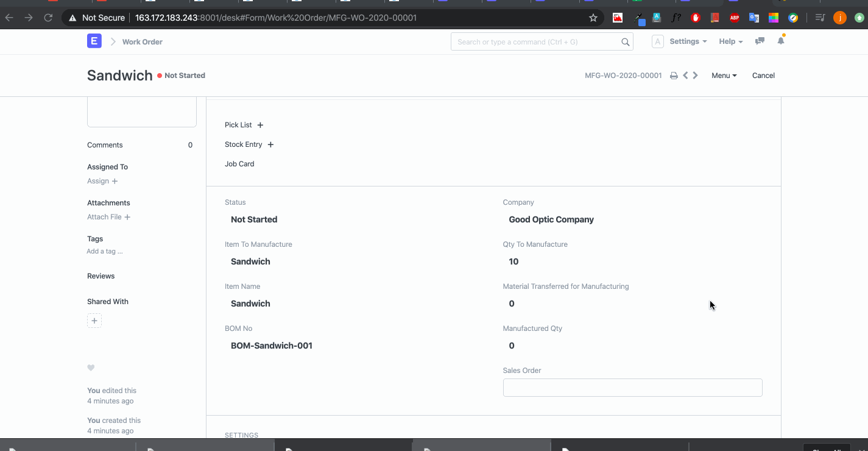The width and height of the screenshot is (868, 451).
Task: Open the WhatFont 'f?' extension
Action: coord(676,18)
